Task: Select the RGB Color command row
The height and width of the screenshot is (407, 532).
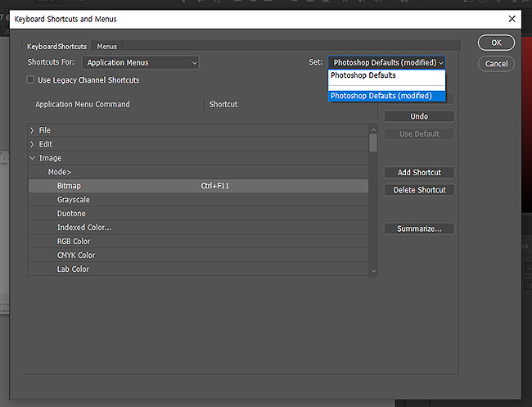Action: [x=198, y=242]
